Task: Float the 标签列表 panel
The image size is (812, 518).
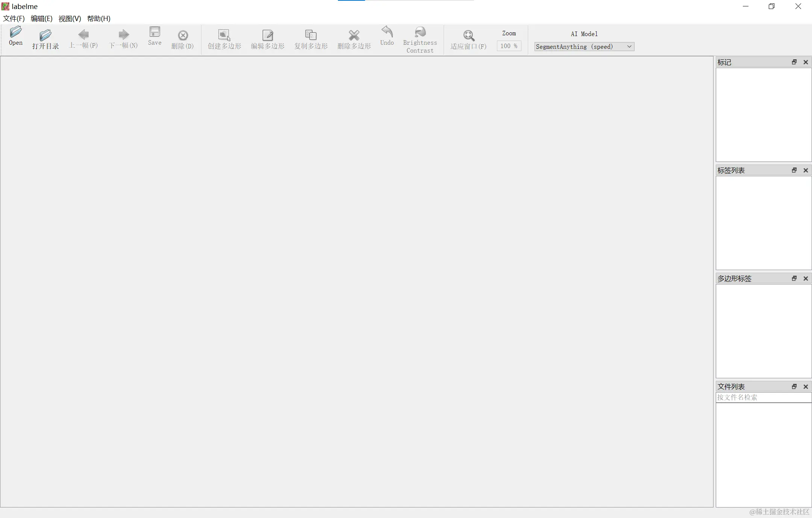Action: point(794,171)
